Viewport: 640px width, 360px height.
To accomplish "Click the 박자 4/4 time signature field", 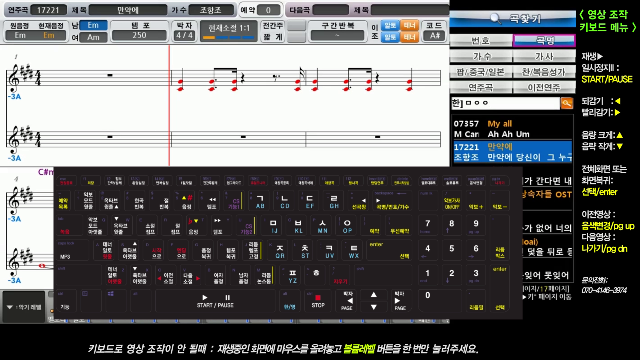I will click(184, 36).
